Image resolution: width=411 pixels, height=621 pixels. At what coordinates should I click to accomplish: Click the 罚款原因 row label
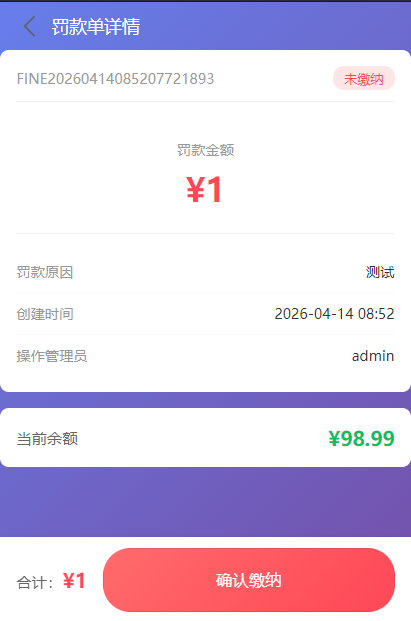coord(45,272)
